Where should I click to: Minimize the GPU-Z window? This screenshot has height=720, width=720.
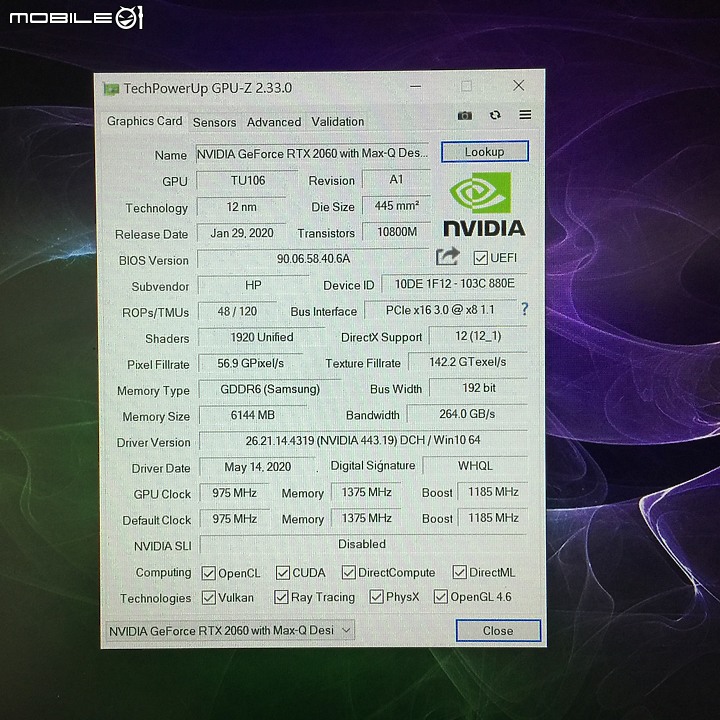point(416,86)
